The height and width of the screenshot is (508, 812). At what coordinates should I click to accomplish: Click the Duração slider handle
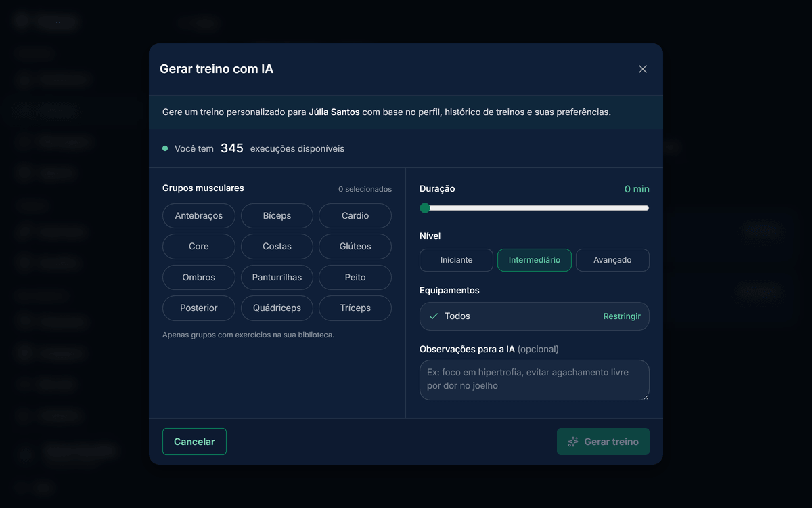point(425,208)
